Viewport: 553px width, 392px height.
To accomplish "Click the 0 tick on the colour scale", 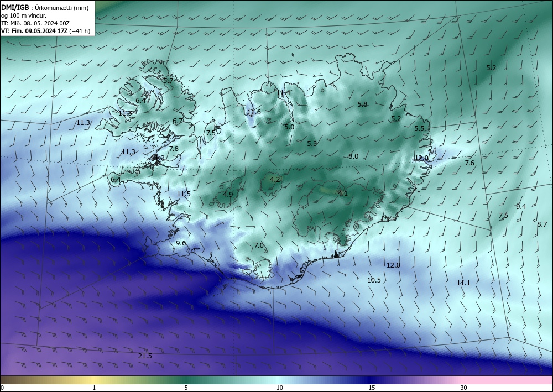I will (x=2, y=388).
